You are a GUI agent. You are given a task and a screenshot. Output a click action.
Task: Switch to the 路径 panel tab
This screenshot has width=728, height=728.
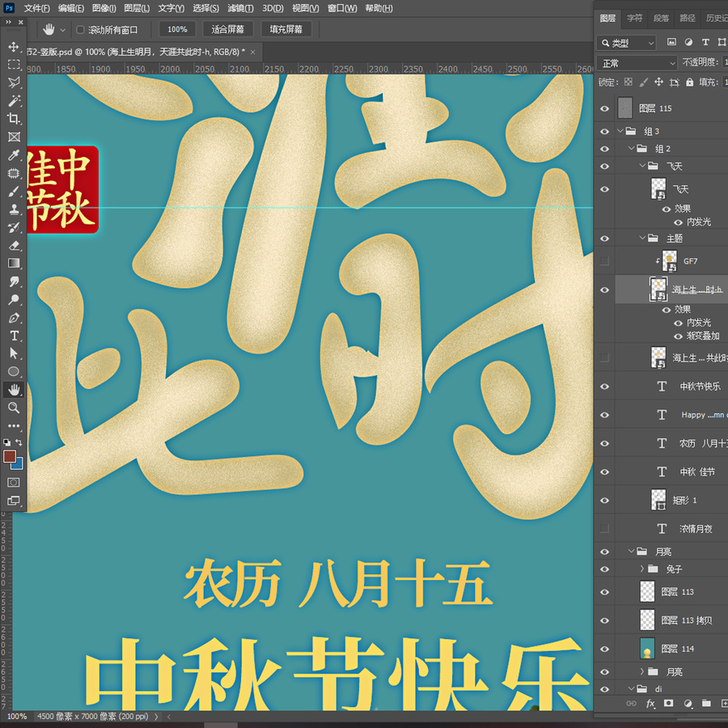tap(687, 18)
